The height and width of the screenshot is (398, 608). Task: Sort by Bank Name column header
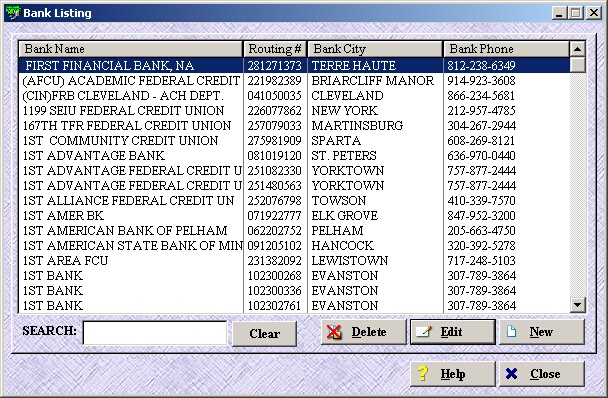[x=131, y=49]
